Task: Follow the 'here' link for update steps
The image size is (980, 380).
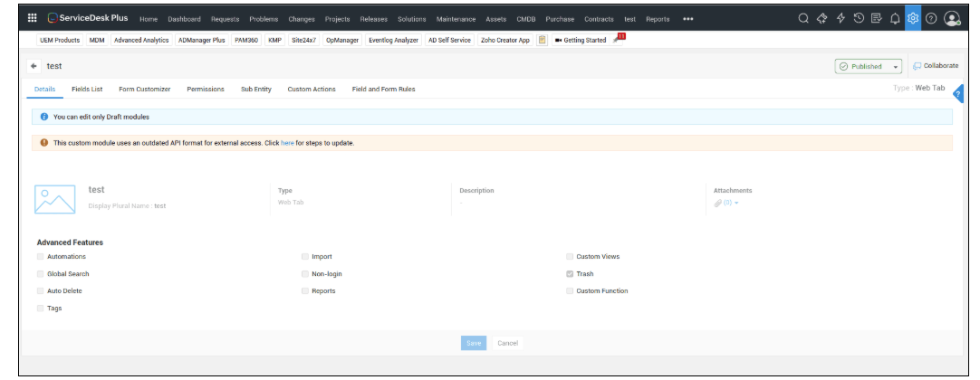Action: tap(287, 143)
